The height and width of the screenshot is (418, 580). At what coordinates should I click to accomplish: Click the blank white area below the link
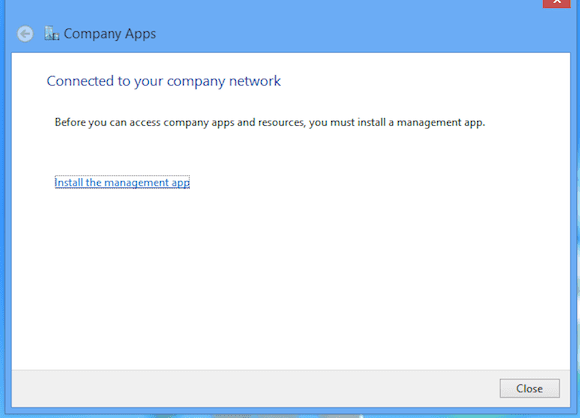(290, 277)
